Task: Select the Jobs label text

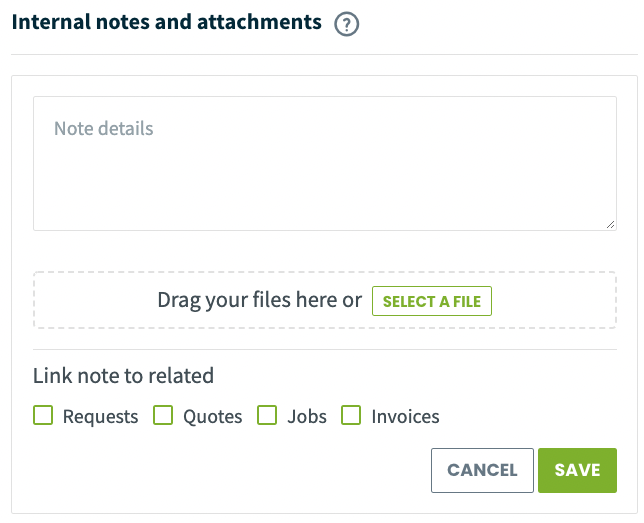Action: pos(307,417)
